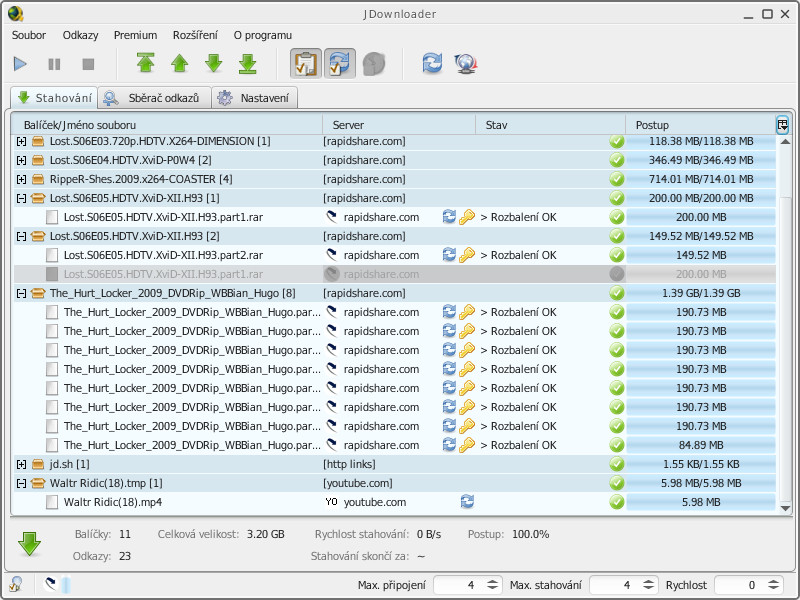Open the Premium menu
Screen dimensions: 800x600
135,35
